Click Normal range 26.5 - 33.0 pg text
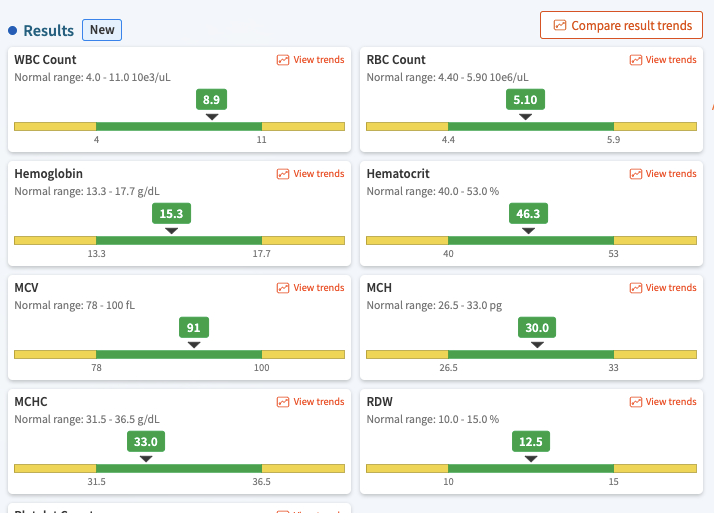Viewport: 714px width, 513px height. pos(434,306)
